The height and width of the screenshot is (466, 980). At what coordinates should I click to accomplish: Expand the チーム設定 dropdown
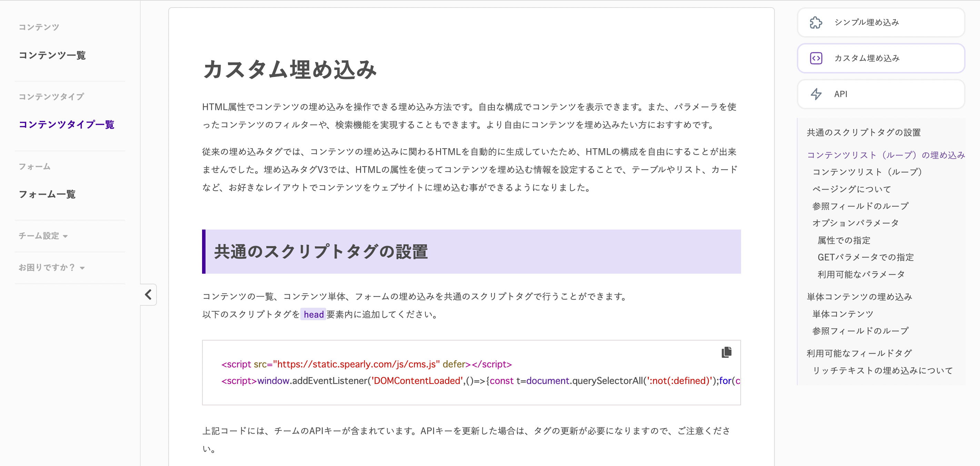pyautogui.click(x=43, y=236)
